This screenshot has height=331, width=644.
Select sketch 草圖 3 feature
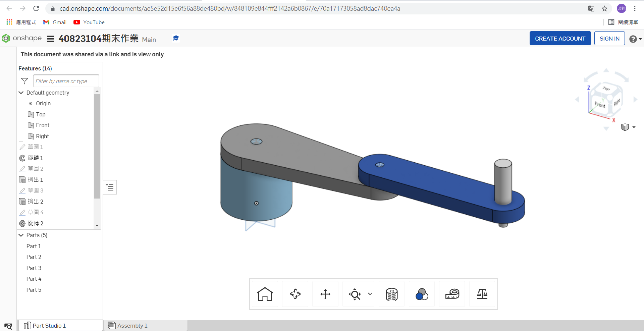(x=35, y=190)
